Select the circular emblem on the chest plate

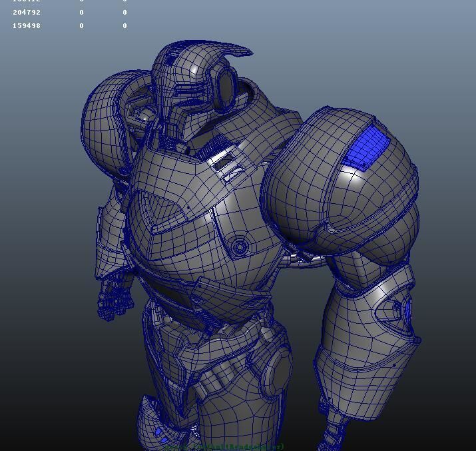coord(239,246)
